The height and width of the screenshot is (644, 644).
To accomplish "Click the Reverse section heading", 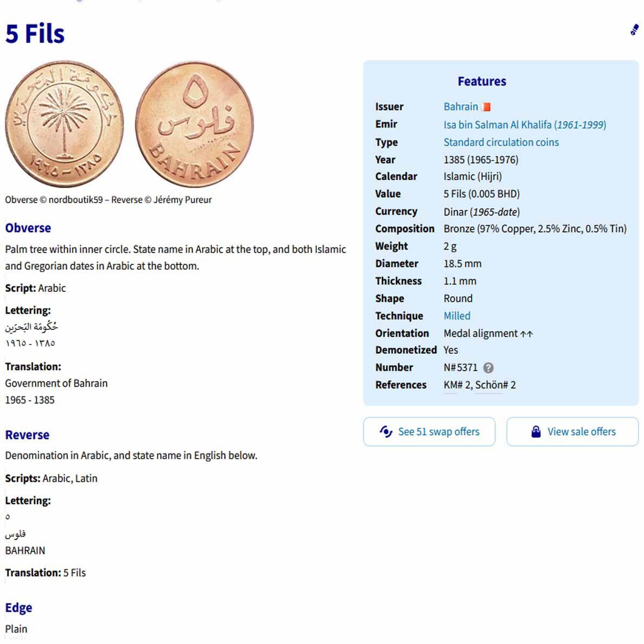I will (27, 435).
